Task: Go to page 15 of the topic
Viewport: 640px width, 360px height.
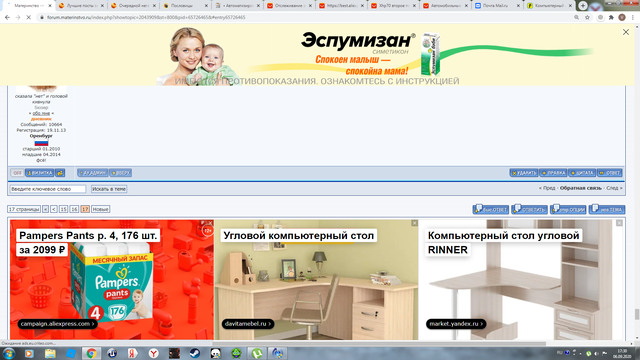Action: click(x=63, y=209)
